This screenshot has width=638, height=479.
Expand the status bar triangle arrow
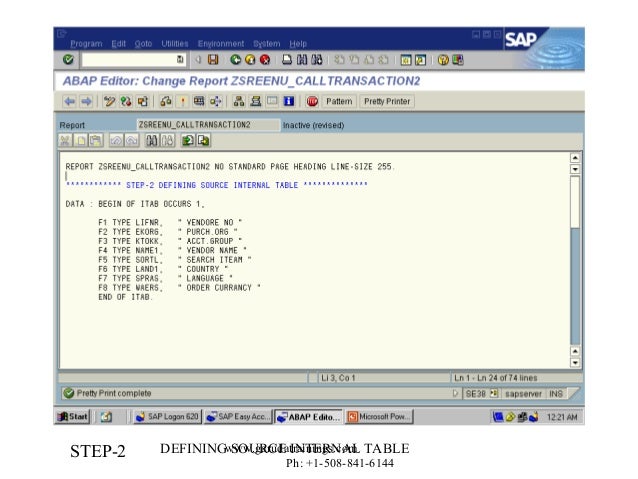point(456,392)
